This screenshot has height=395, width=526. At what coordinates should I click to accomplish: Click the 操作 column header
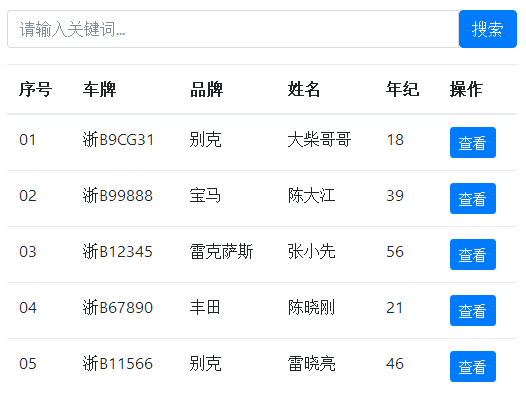[x=466, y=89]
